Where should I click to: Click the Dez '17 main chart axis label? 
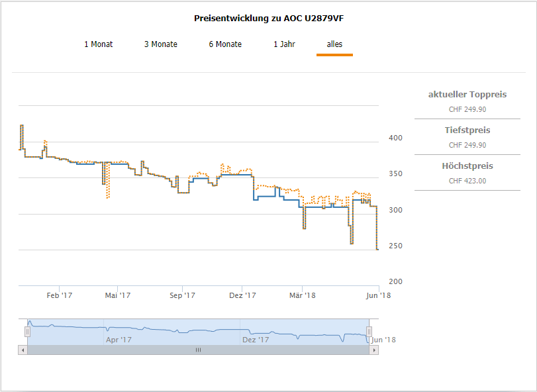point(242,295)
